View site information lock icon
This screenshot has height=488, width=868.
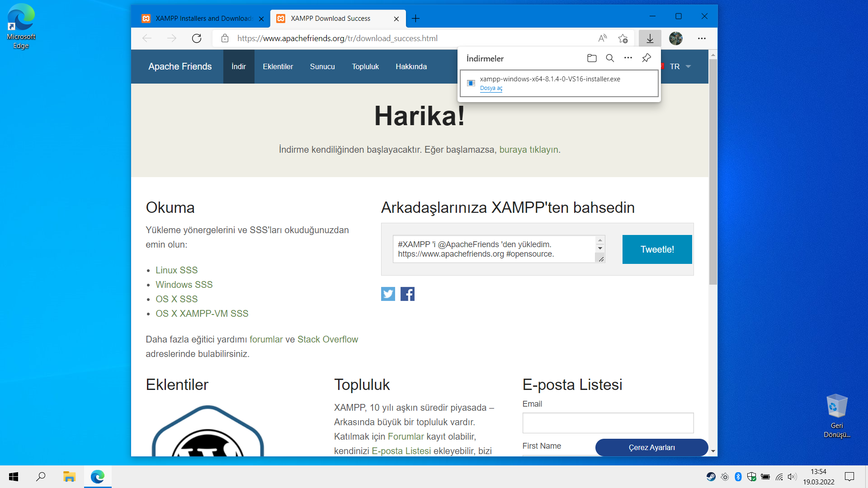pyautogui.click(x=225, y=38)
